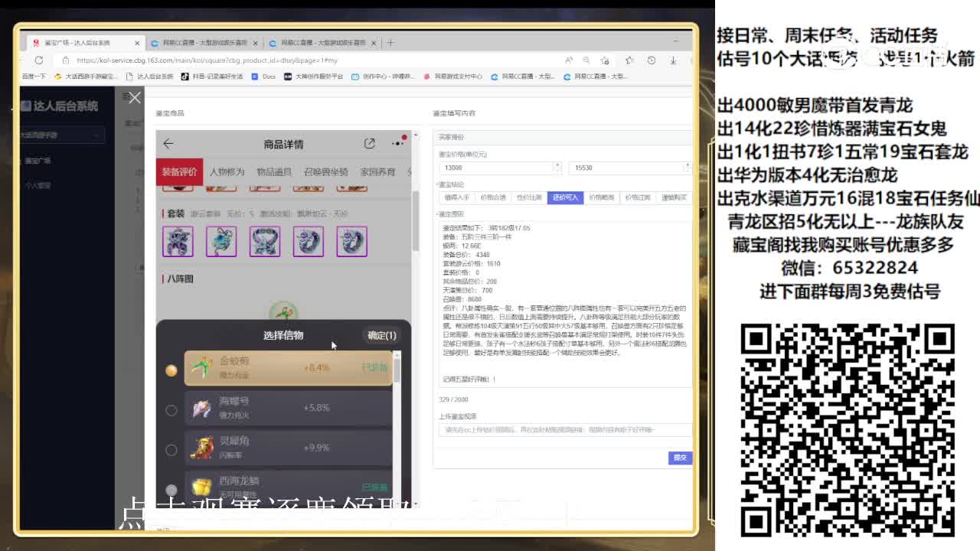
Task: Click the 金蛟剪 scissors item icon
Action: pos(202,368)
